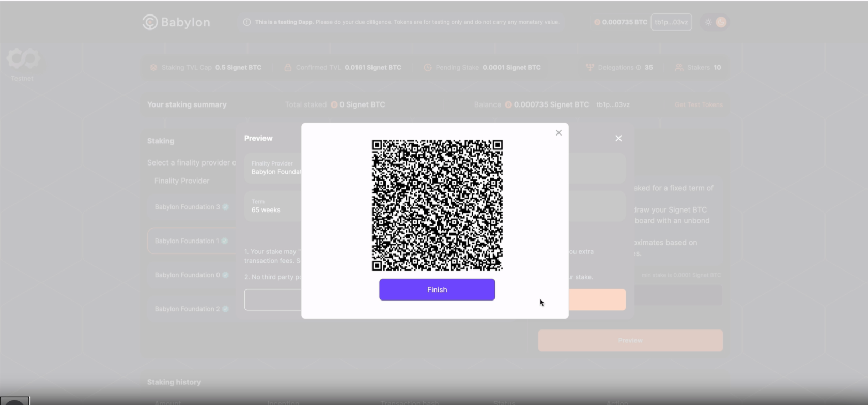
Task: Click the QR code image
Action: 437,205
